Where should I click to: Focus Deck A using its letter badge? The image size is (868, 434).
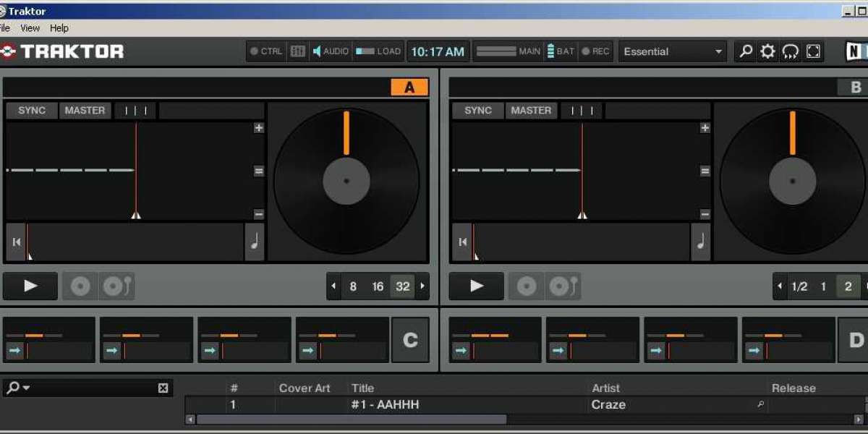pos(409,88)
